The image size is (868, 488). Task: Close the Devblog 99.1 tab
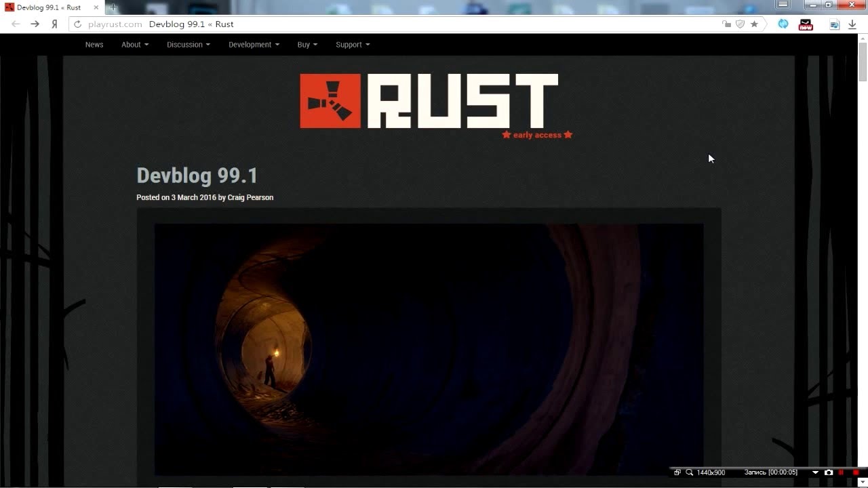96,7
